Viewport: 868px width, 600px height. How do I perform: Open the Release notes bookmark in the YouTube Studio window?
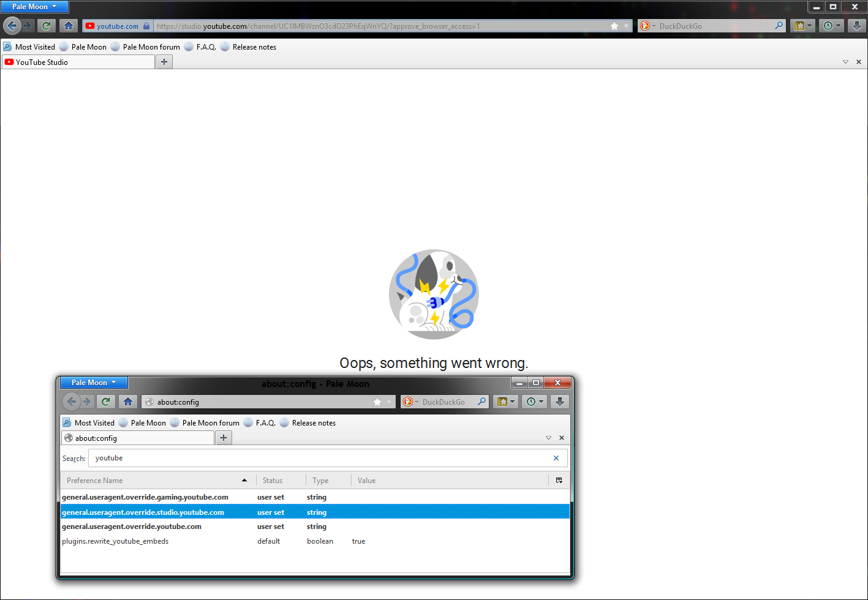tap(248, 47)
